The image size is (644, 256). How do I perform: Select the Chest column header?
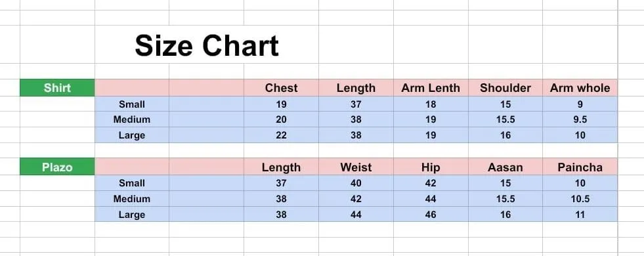[282, 88]
